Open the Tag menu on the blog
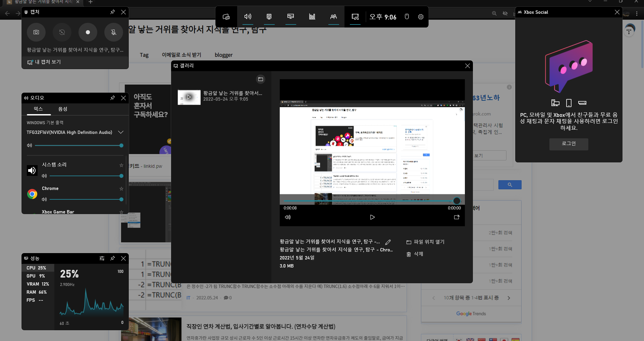The height and width of the screenshot is (341, 644). [144, 55]
